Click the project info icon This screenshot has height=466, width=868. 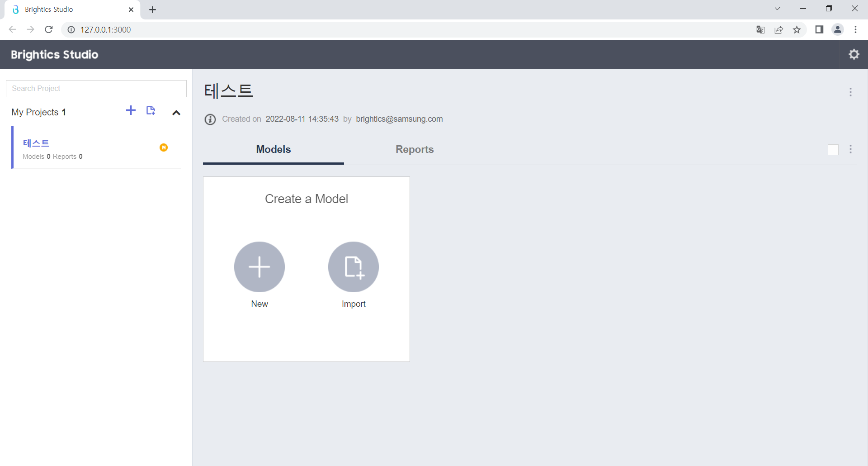(210, 119)
